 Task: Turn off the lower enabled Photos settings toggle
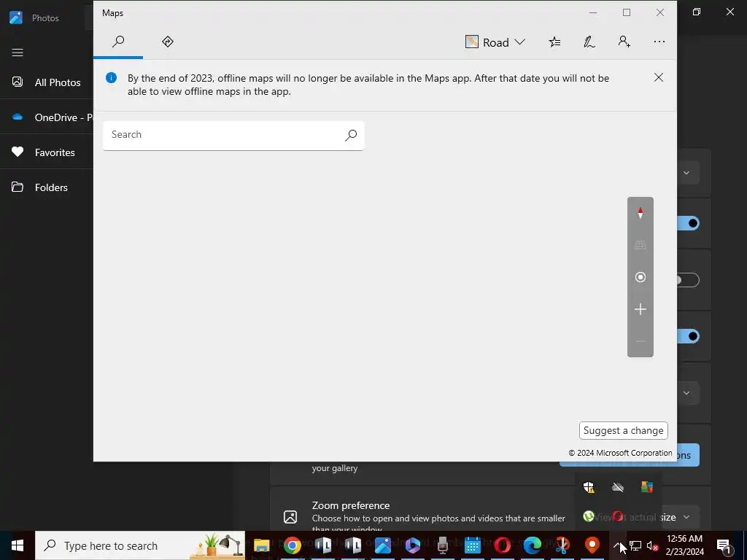(x=689, y=336)
